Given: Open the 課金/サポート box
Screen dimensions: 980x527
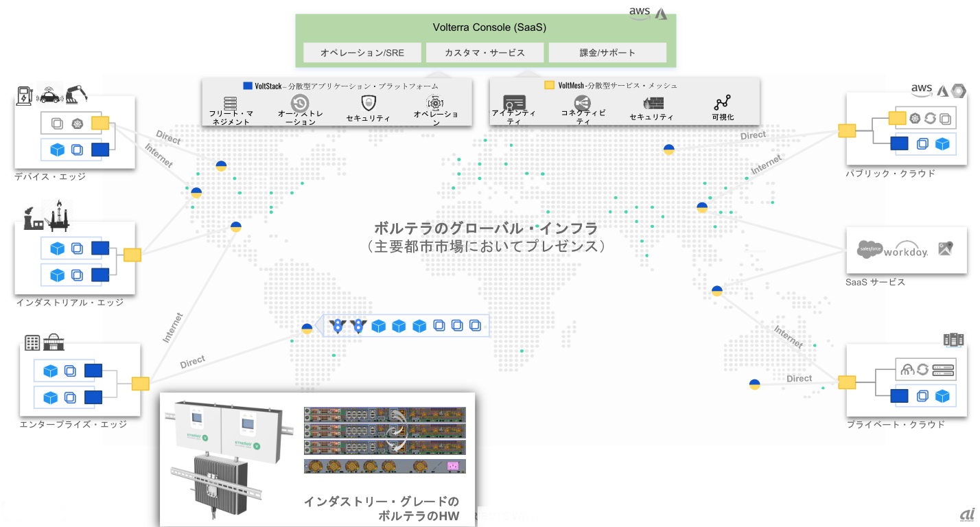Looking at the screenshot, I should [607, 52].
